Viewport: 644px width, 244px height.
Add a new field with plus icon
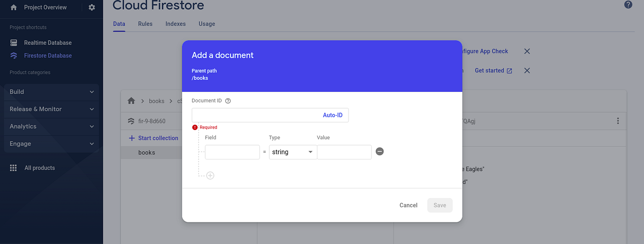click(x=210, y=176)
